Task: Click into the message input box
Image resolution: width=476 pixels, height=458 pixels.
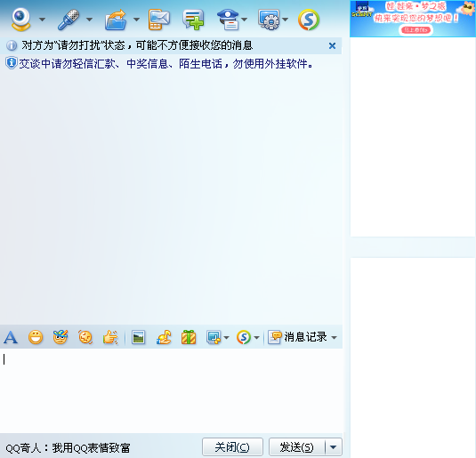Action: pos(171,390)
